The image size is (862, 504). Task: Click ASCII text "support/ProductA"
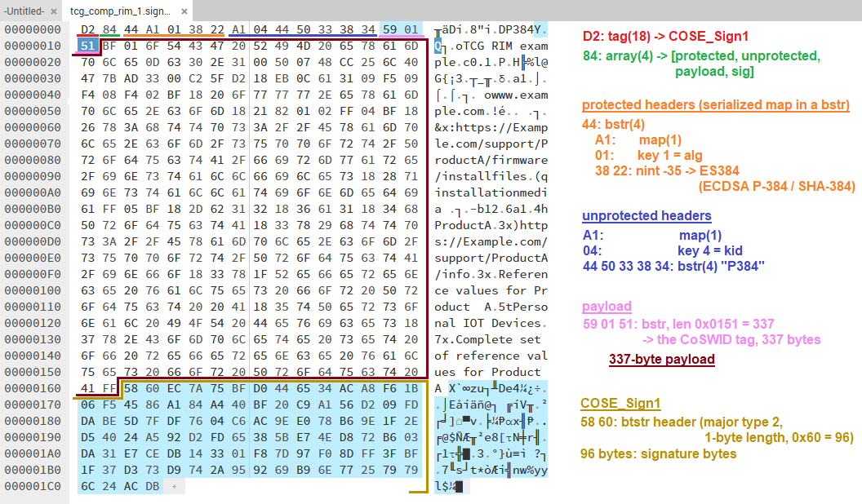[x=491, y=258]
